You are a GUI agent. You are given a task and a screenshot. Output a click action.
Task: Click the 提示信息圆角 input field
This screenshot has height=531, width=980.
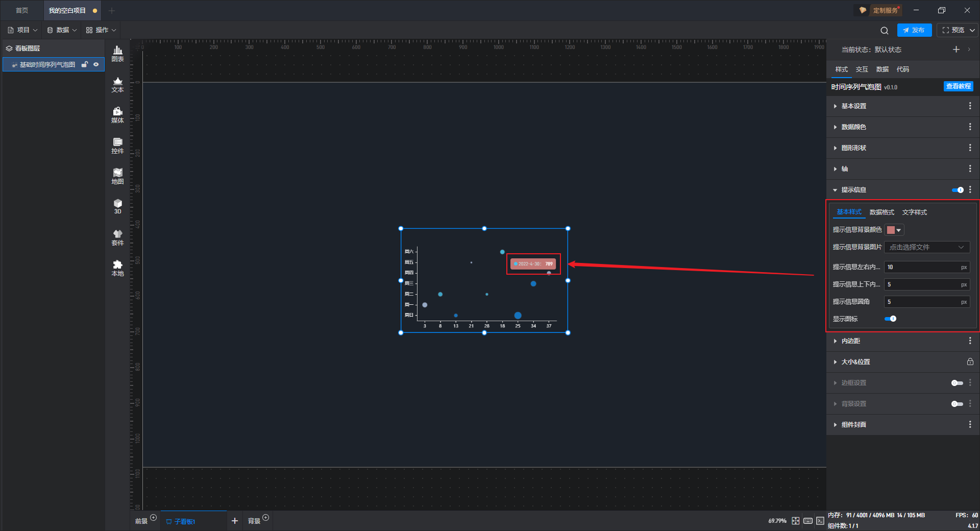927,302
